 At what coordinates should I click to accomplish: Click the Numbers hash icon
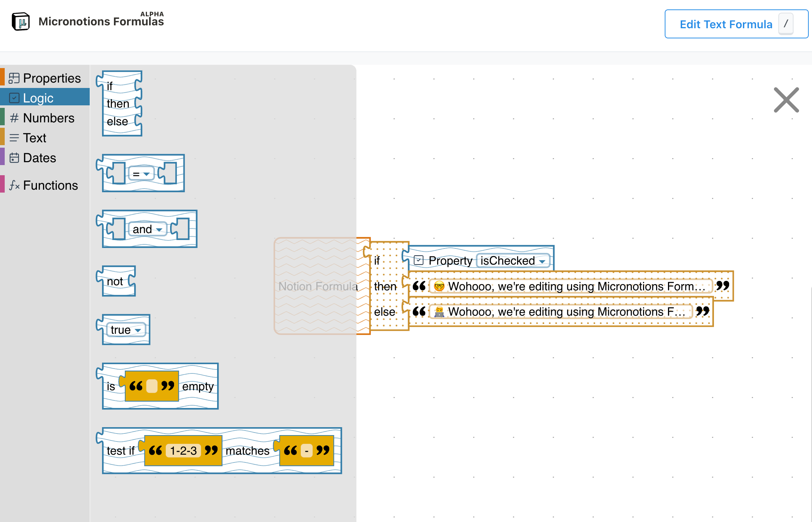pyautogui.click(x=14, y=118)
